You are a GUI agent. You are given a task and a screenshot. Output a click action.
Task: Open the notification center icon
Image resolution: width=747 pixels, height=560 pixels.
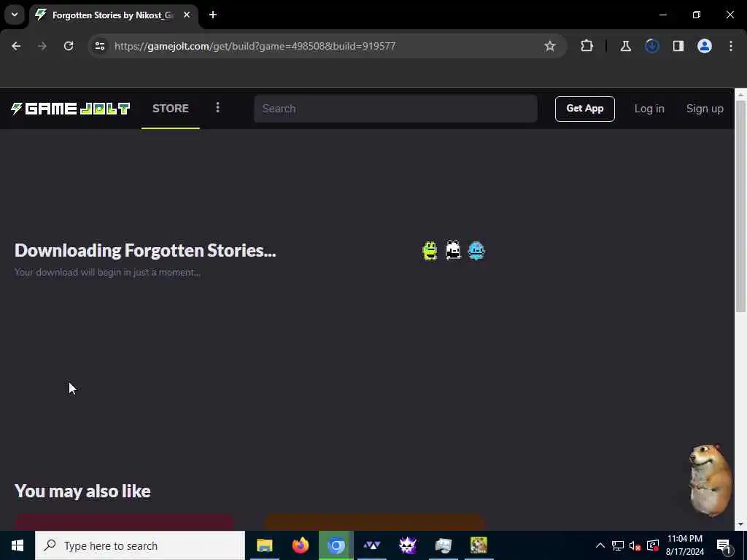click(724, 545)
